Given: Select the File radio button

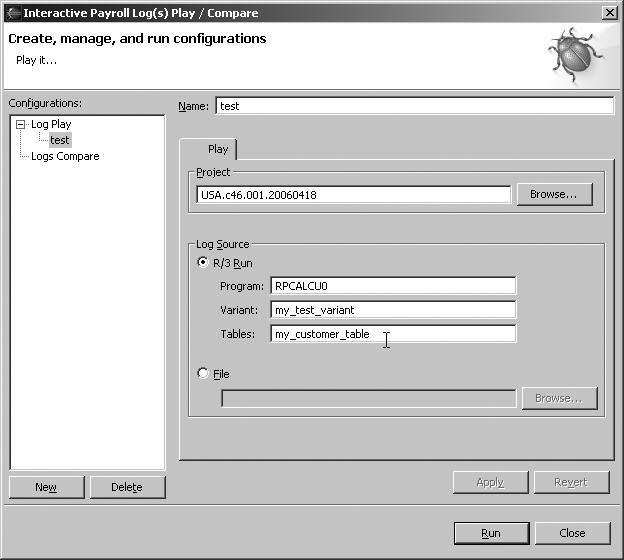Looking at the screenshot, I should (x=204, y=373).
